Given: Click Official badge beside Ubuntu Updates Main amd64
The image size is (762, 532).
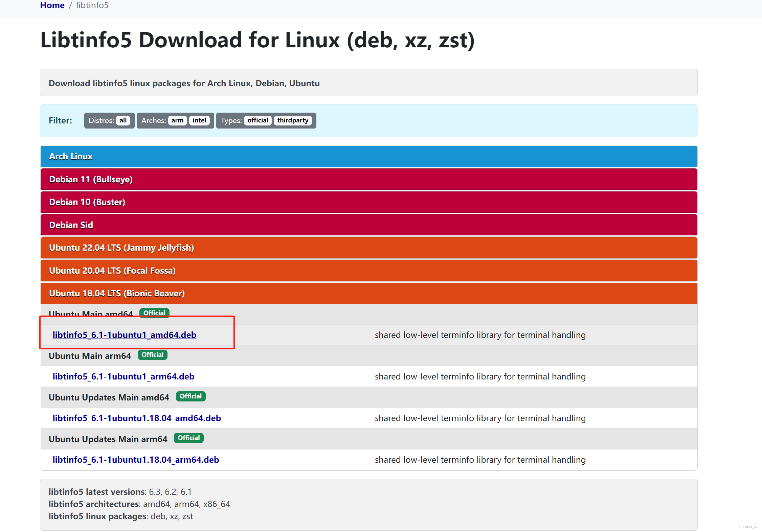Looking at the screenshot, I should (x=190, y=396).
